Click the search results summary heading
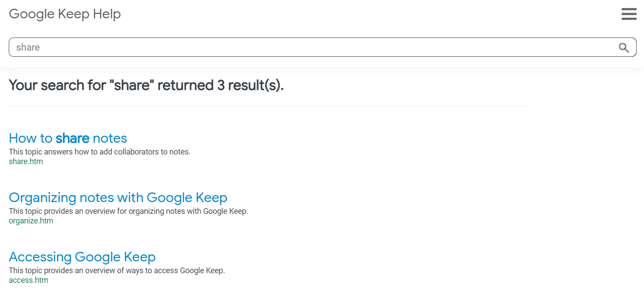This screenshot has width=644, height=295. [x=146, y=85]
